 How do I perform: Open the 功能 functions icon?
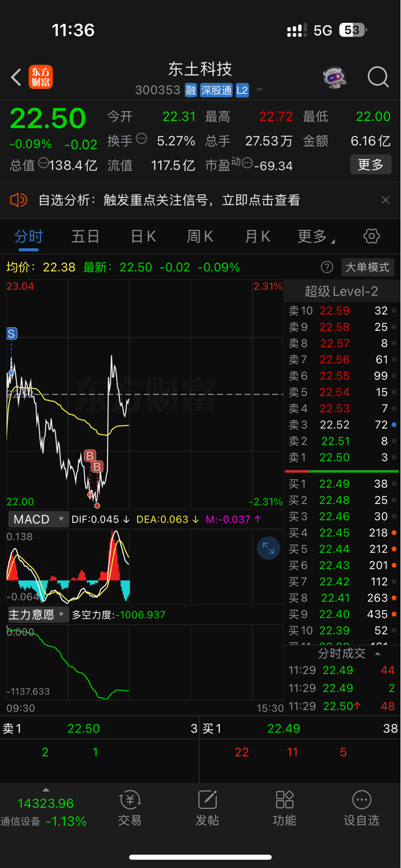(x=284, y=808)
